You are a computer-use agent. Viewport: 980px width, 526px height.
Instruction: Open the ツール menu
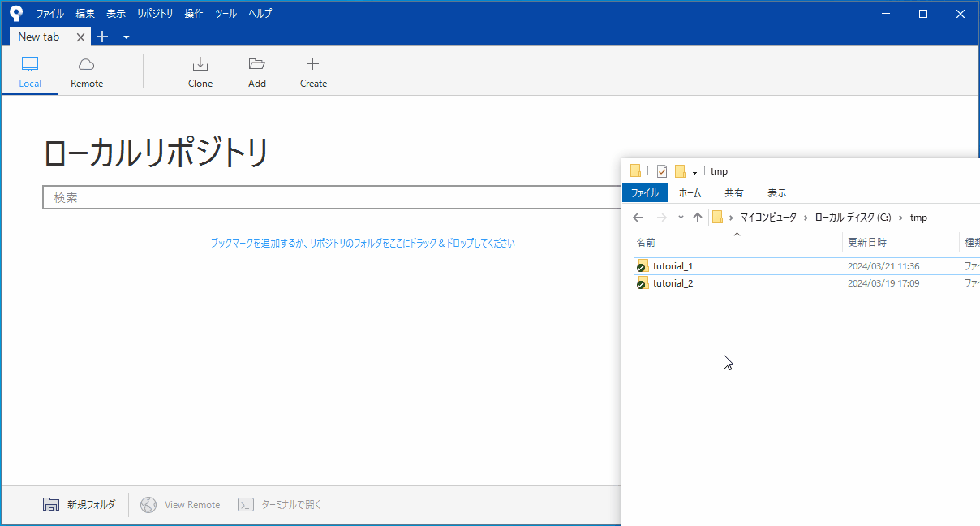point(226,14)
